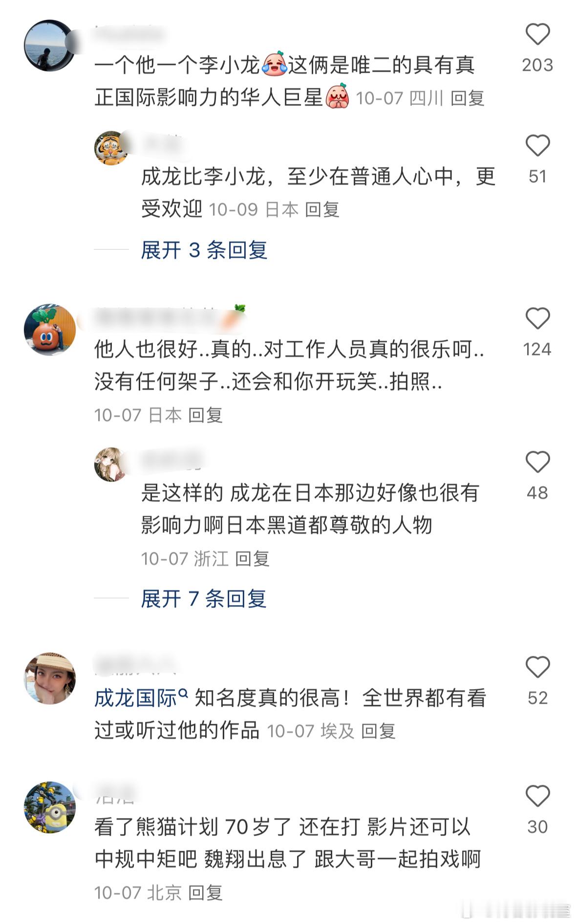The width and height of the screenshot is (576, 924).
Task: Like the comment with 203 likes
Action: (x=537, y=34)
